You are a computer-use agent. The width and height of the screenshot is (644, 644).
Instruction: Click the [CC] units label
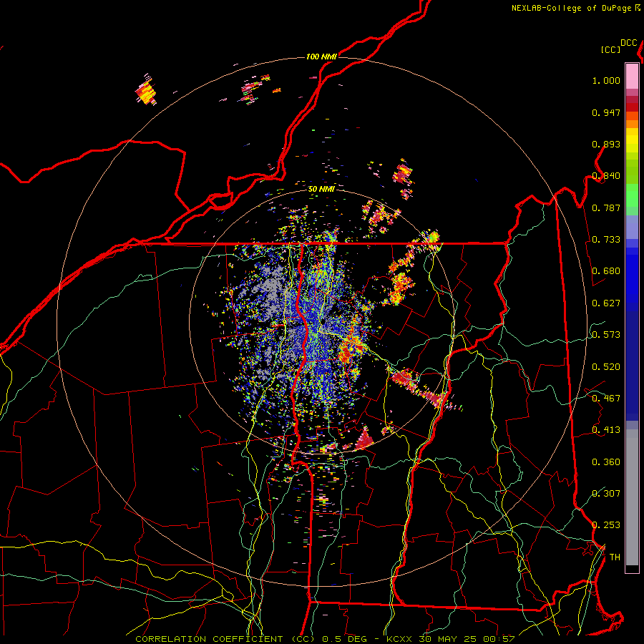pyautogui.click(x=610, y=49)
